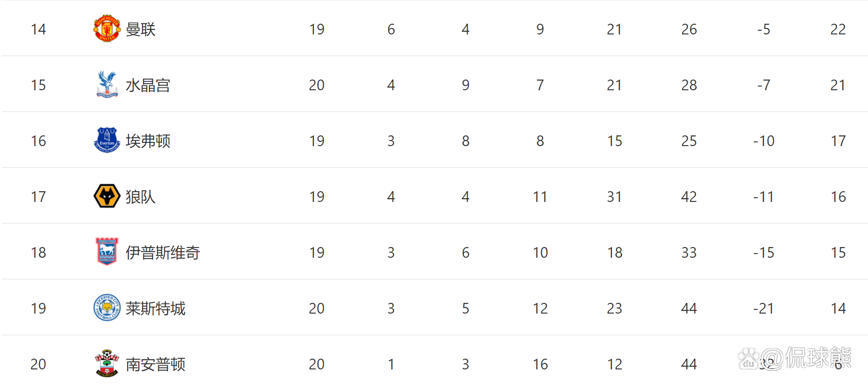Select the Southampton club crest
Image resolution: width=868 pixels, height=388 pixels.
pos(107,363)
